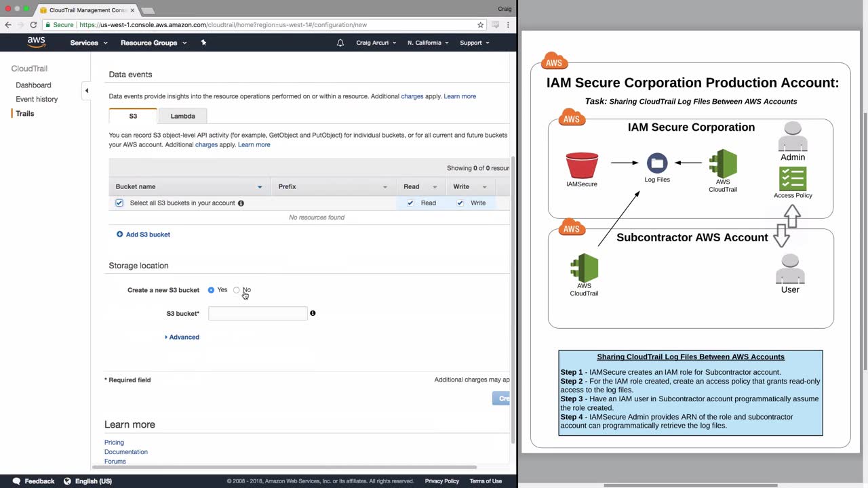Open Bucket name column filter arrow
The width and height of the screenshot is (868, 488).
[260, 187]
